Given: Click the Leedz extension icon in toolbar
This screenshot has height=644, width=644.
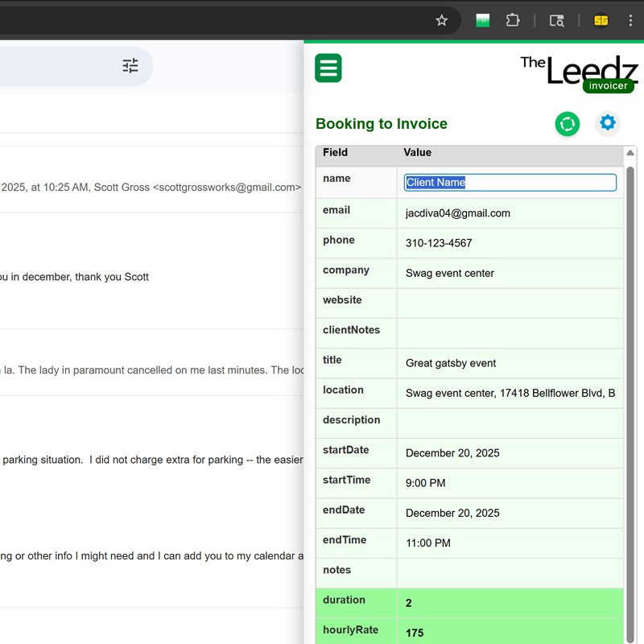Looking at the screenshot, I should pyautogui.click(x=483, y=21).
